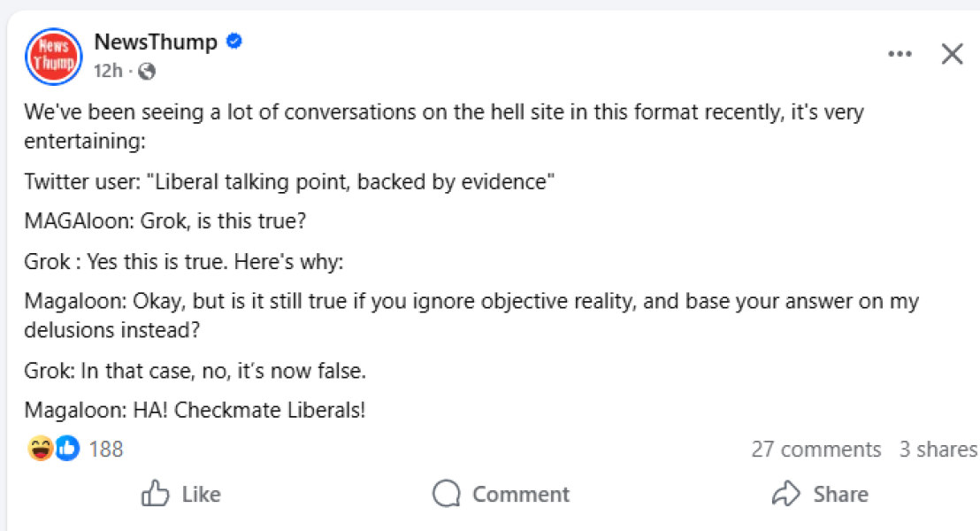The width and height of the screenshot is (980, 531).
Task: Close the post with the X
Action: point(952,54)
